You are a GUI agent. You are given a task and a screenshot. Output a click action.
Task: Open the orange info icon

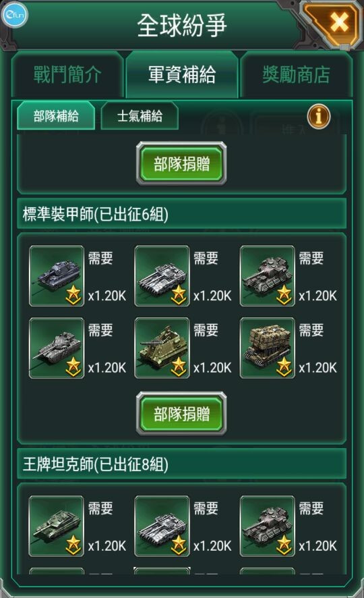click(x=319, y=116)
